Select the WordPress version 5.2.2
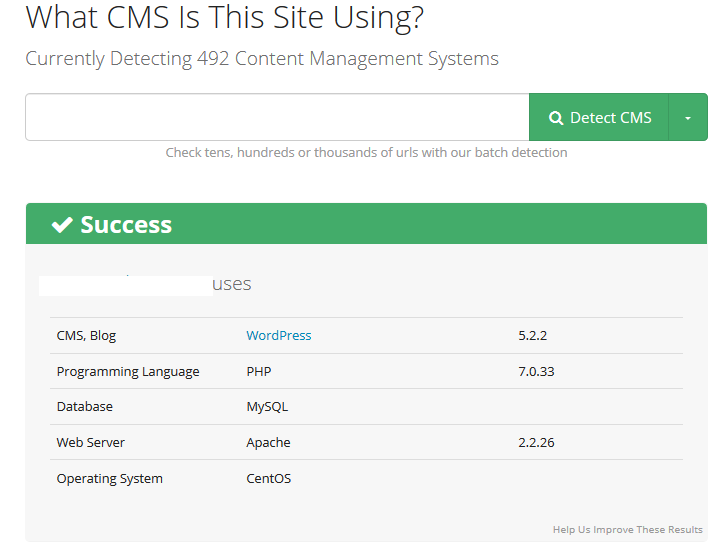717x546 pixels. pos(532,335)
